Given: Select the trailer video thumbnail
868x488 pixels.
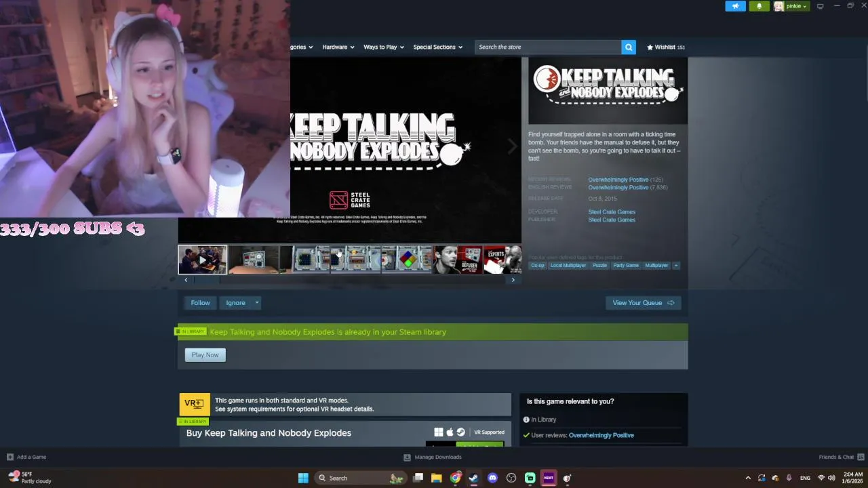Looking at the screenshot, I should 203,260.
